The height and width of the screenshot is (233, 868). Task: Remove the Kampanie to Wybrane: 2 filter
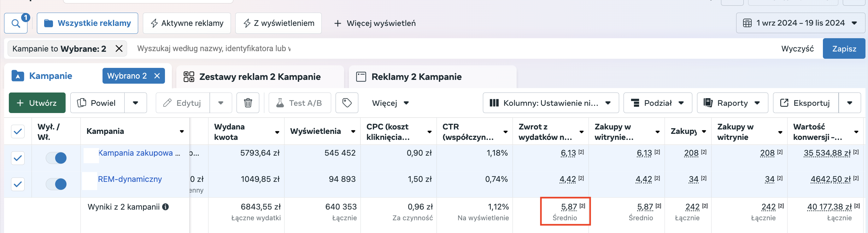[119, 49]
